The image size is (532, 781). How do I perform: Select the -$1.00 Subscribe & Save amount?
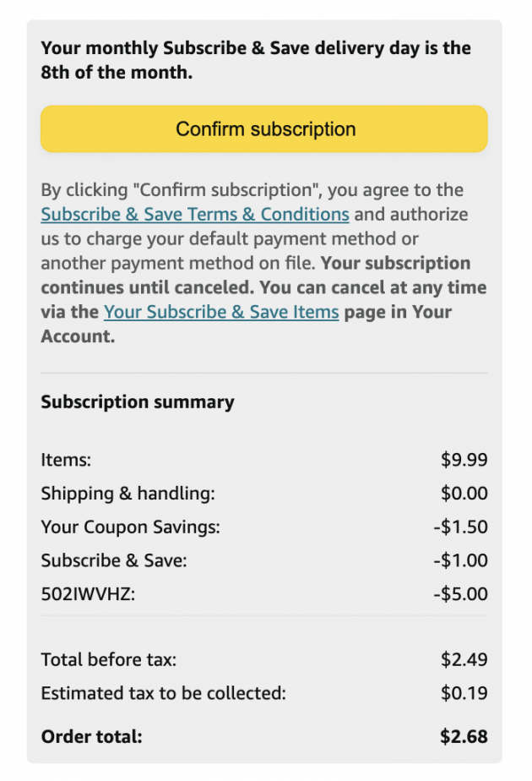(460, 560)
